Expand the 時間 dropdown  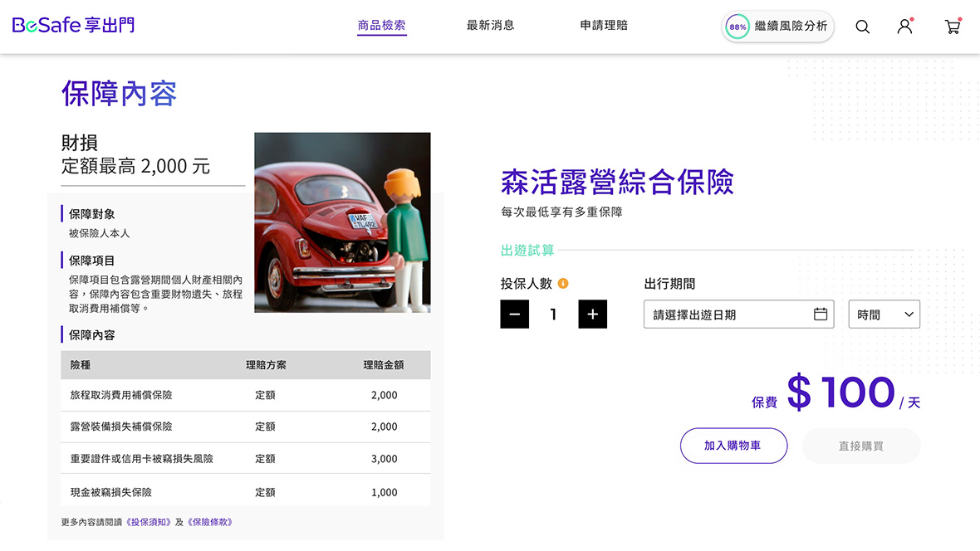tap(884, 315)
